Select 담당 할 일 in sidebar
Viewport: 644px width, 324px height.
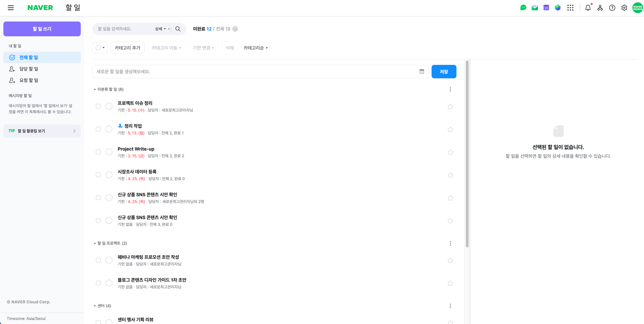29,69
